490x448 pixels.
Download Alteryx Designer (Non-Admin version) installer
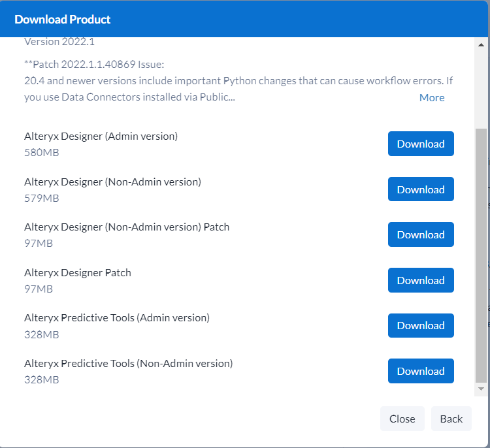420,190
